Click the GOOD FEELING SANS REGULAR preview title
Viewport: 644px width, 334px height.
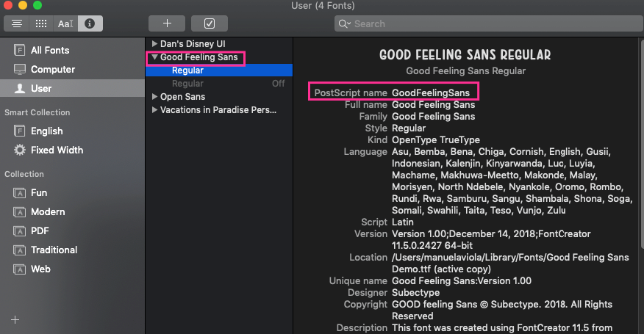click(465, 54)
